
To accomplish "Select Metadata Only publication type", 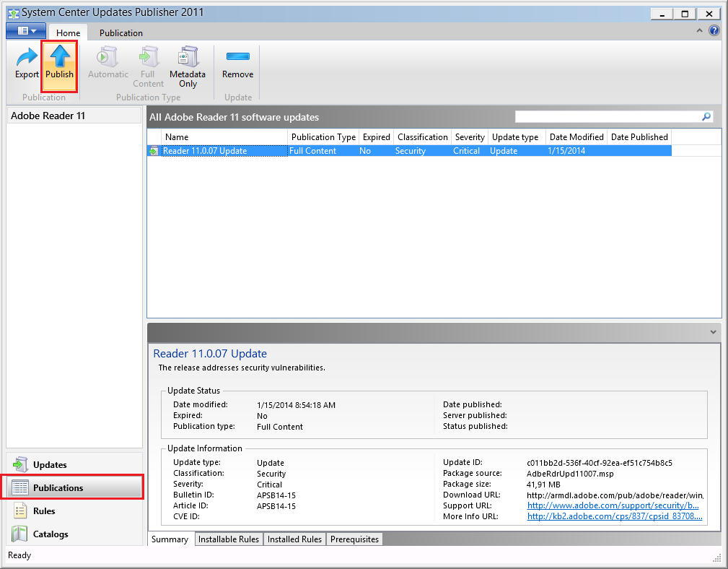I will click(x=188, y=66).
